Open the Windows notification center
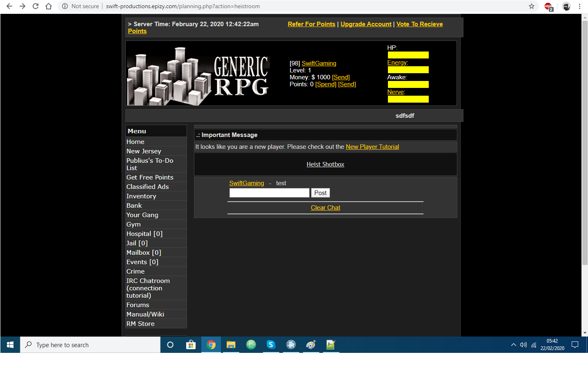This screenshot has width=588, height=368. click(x=575, y=345)
